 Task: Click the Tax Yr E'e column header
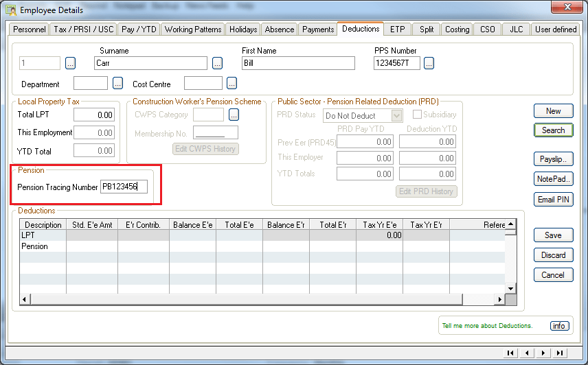click(379, 224)
